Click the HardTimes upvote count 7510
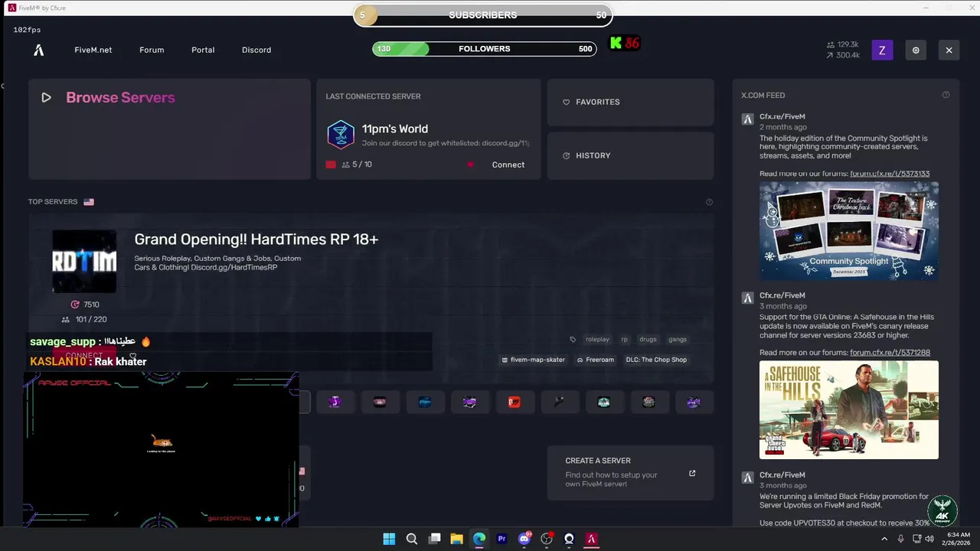 [84, 305]
